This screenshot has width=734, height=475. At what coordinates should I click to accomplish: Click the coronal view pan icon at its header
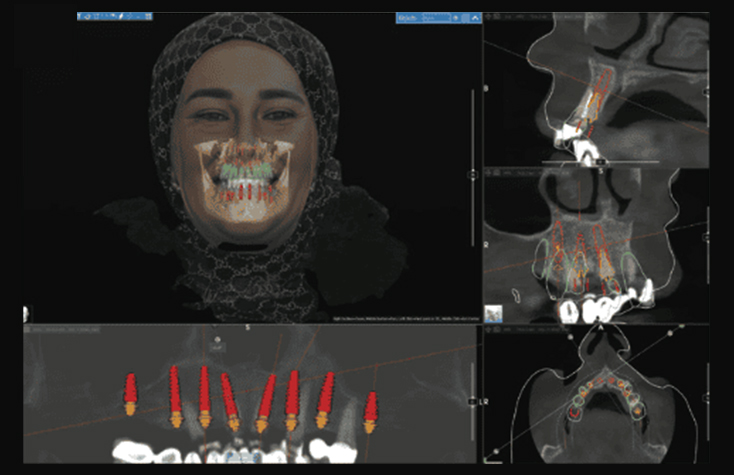(x=488, y=173)
